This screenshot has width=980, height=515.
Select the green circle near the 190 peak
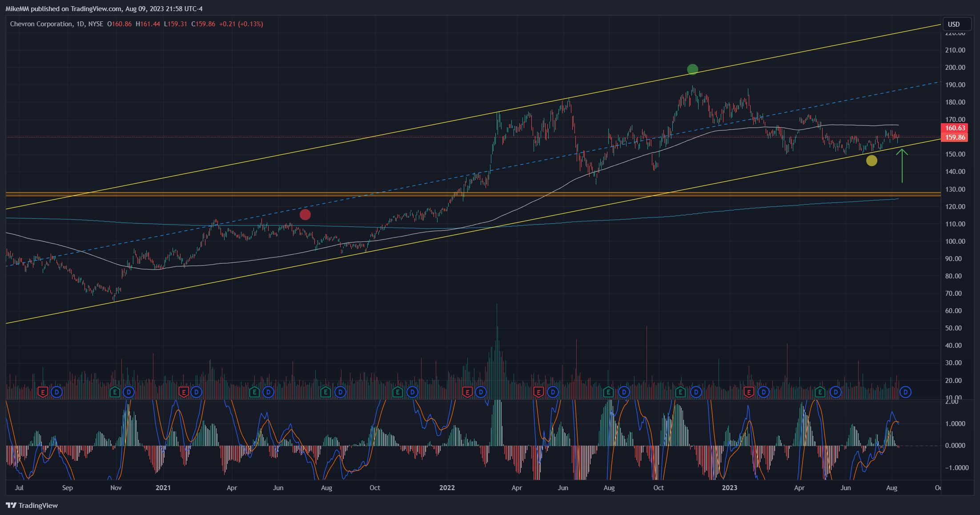(x=692, y=69)
